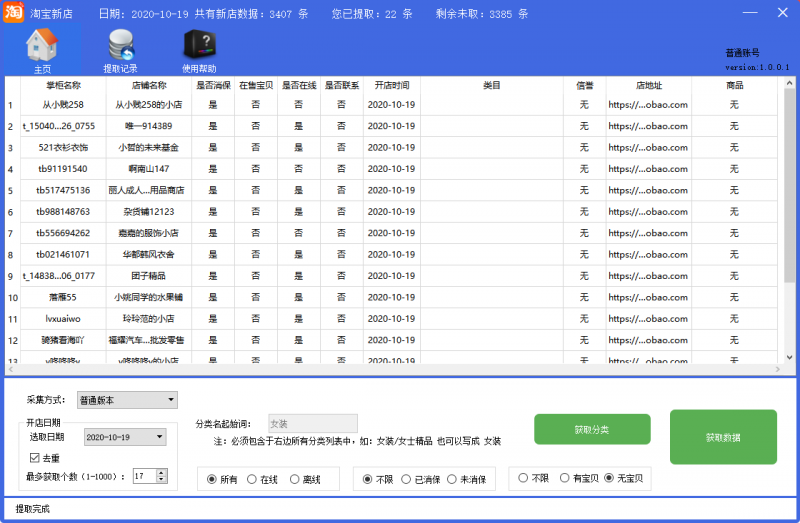
Task: Close the 淘宝新店 window
Action: (780, 13)
